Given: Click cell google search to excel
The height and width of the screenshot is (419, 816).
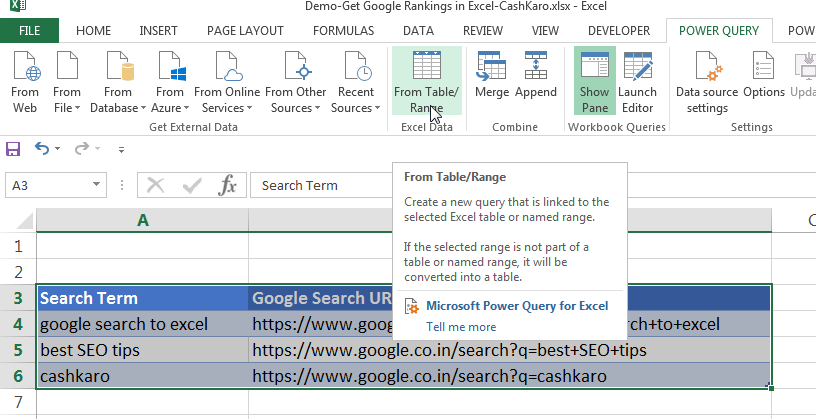Looking at the screenshot, I should pyautogui.click(x=143, y=324).
